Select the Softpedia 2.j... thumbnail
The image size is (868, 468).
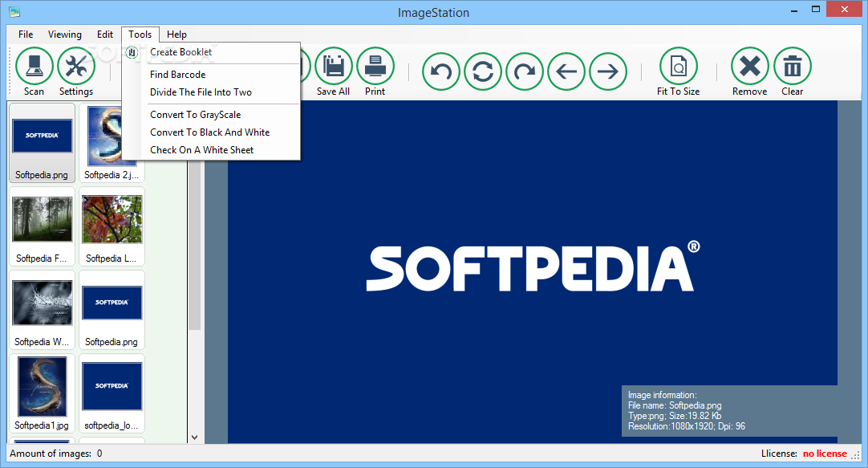112,143
